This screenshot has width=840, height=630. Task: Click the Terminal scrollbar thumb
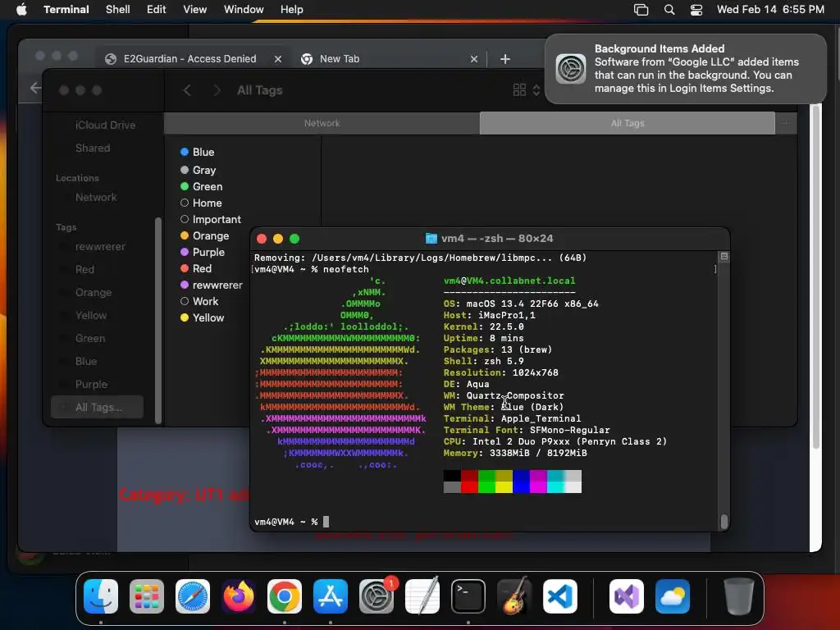[724, 521]
